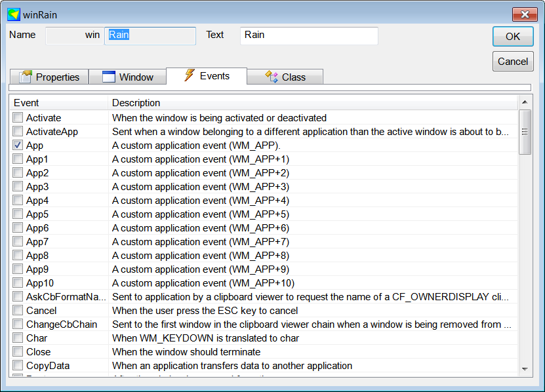545x392 pixels.
Task: Click the Text field label
Action: 215,35
